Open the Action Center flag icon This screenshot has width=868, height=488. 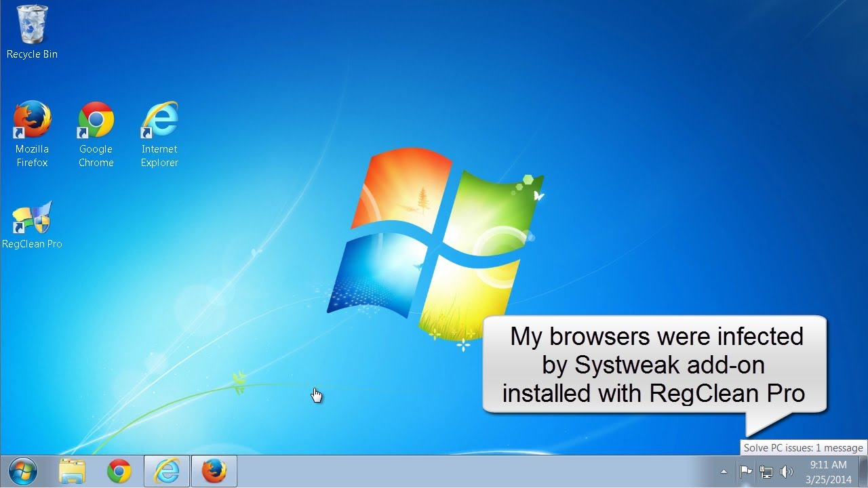[x=746, y=471]
